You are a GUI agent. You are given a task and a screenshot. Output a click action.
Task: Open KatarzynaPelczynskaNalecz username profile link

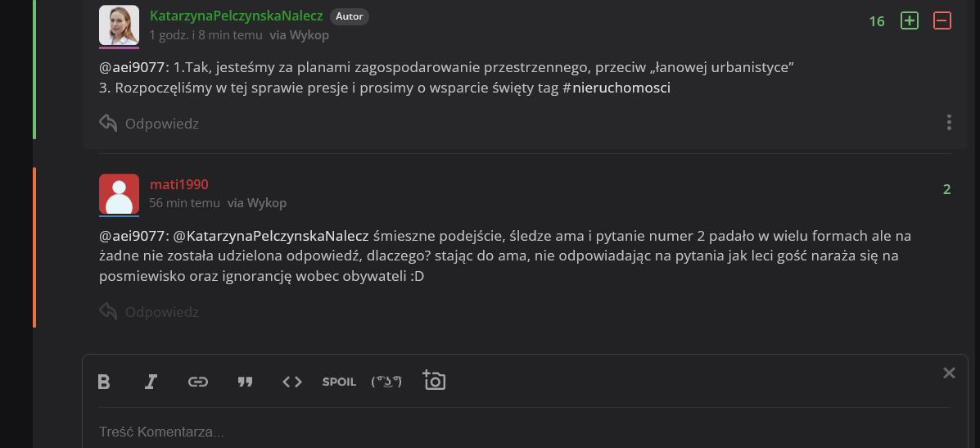[x=236, y=16]
